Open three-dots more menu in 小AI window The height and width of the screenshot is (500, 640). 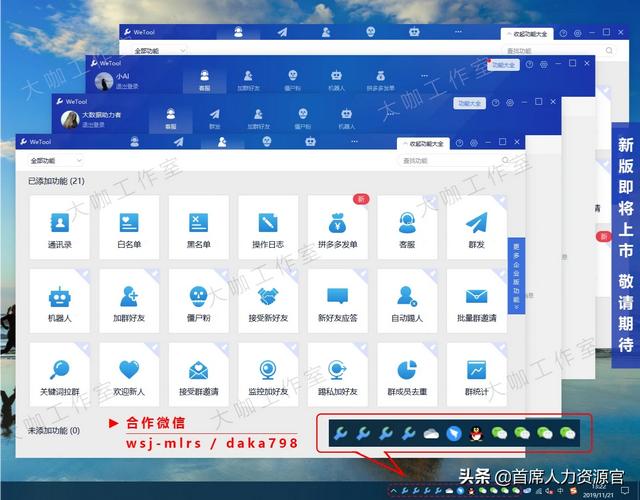[424, 76]
